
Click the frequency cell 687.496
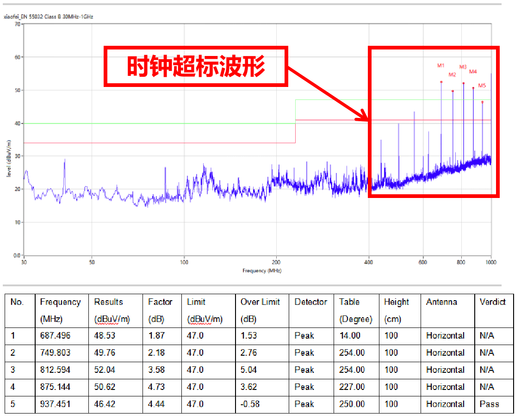coord(56,335)
